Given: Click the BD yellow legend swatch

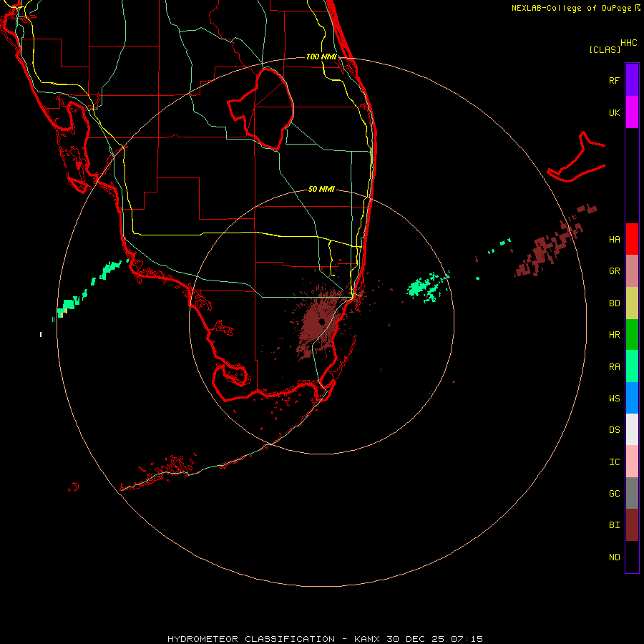Looking at the screenshot, I should [632, 303].
